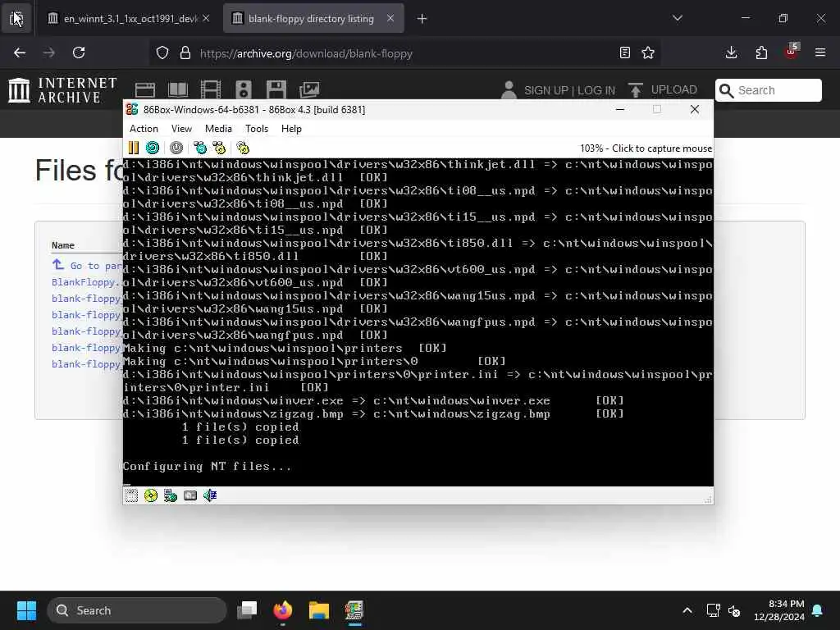Open the extensions puzzle icon
The image size is (840, 630).
click(x=761, y=52)
